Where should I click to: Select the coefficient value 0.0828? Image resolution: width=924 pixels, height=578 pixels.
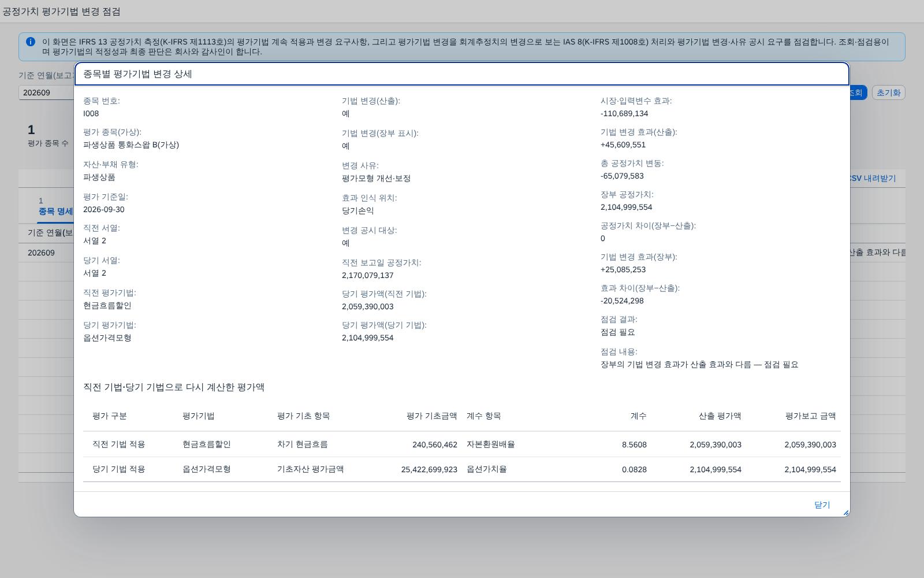[634, 469]
